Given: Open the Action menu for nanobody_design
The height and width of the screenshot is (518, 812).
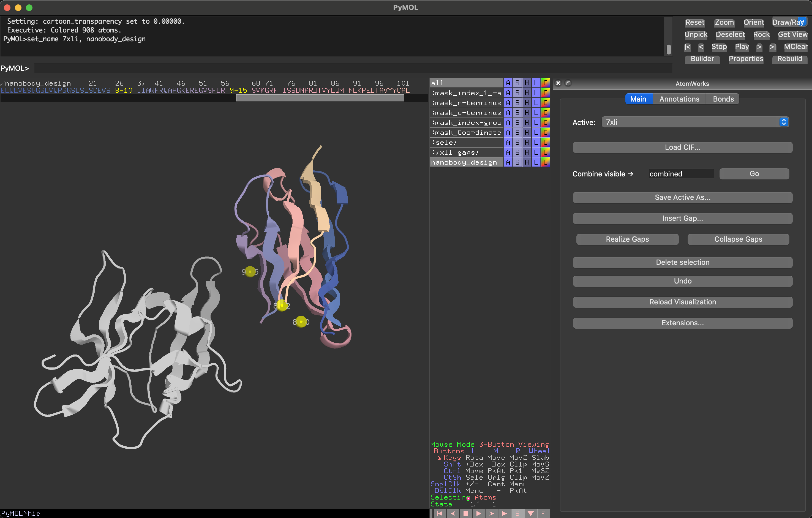Looking at the screenshot, I should coord(508,162).
